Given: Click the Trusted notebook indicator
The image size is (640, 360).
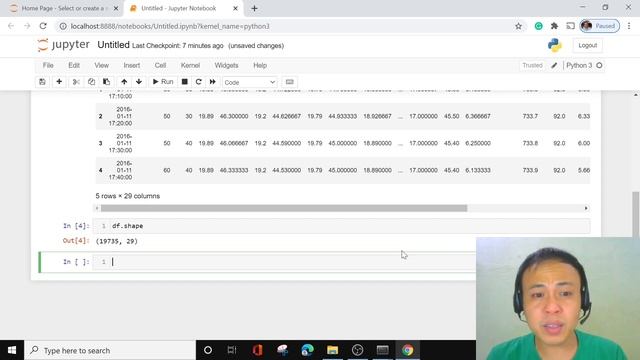Looking at the screenshot, I should point(532,65).
